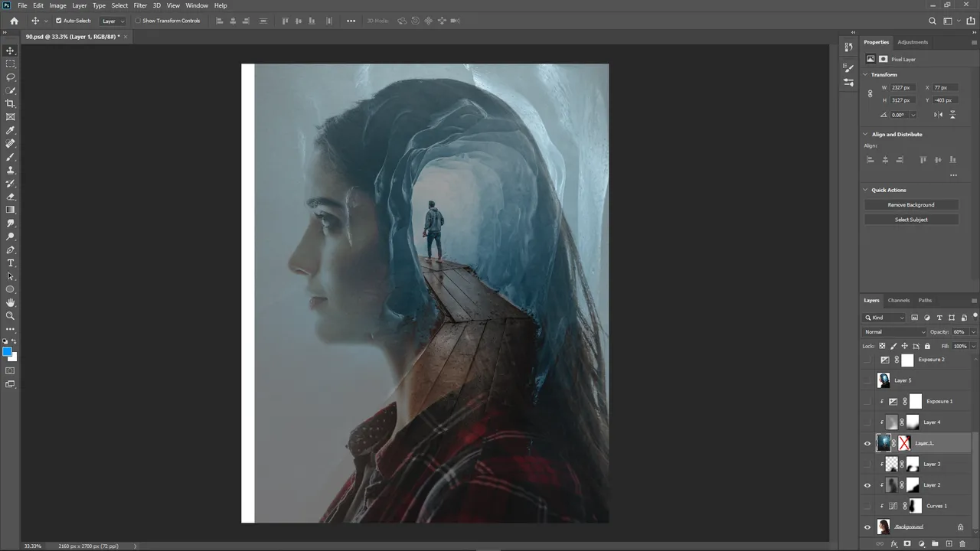Switch to the Paths tab
This screenshot has height=551, width=980.
tap(925, 300)
